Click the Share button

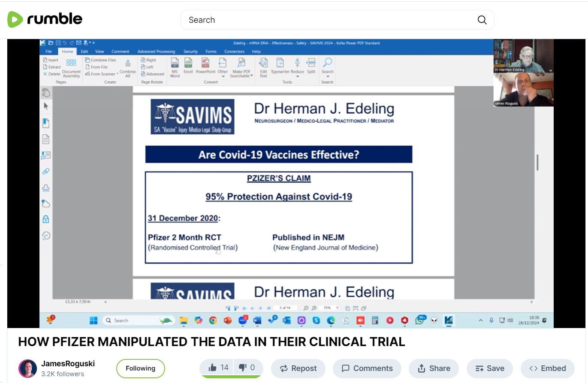click(x=434, y=368)
